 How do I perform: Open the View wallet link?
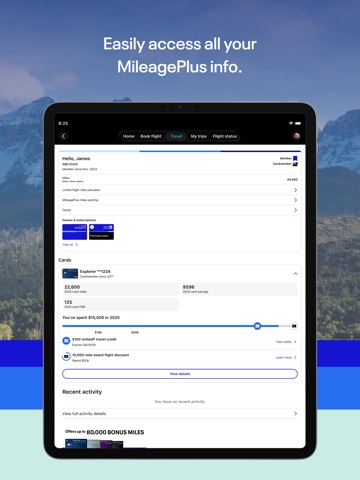click(286, 342)
